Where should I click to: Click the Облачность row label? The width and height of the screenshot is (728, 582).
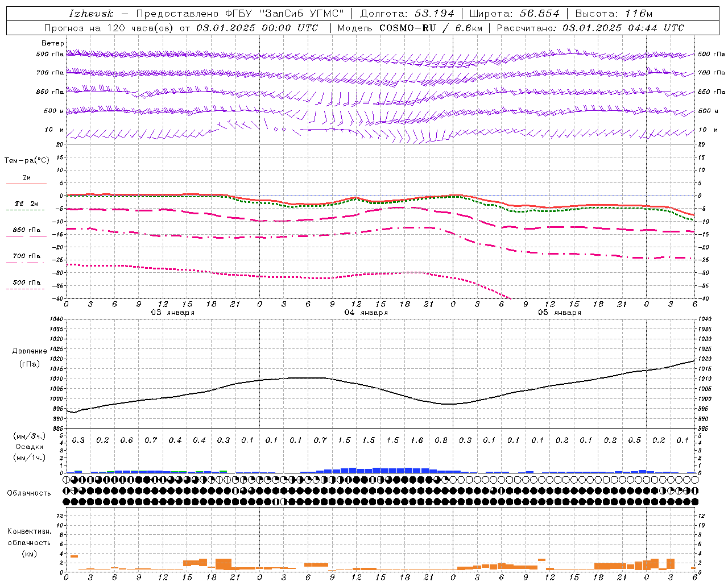point(29,493)
